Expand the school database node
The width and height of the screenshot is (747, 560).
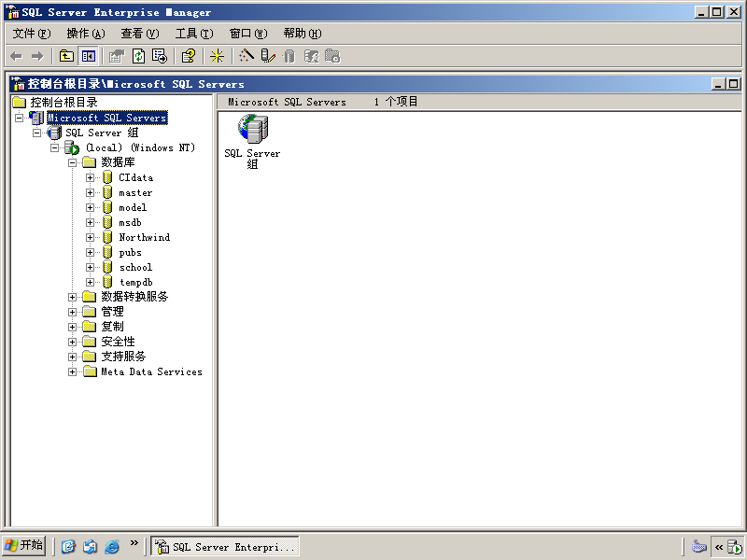point(90,268)
